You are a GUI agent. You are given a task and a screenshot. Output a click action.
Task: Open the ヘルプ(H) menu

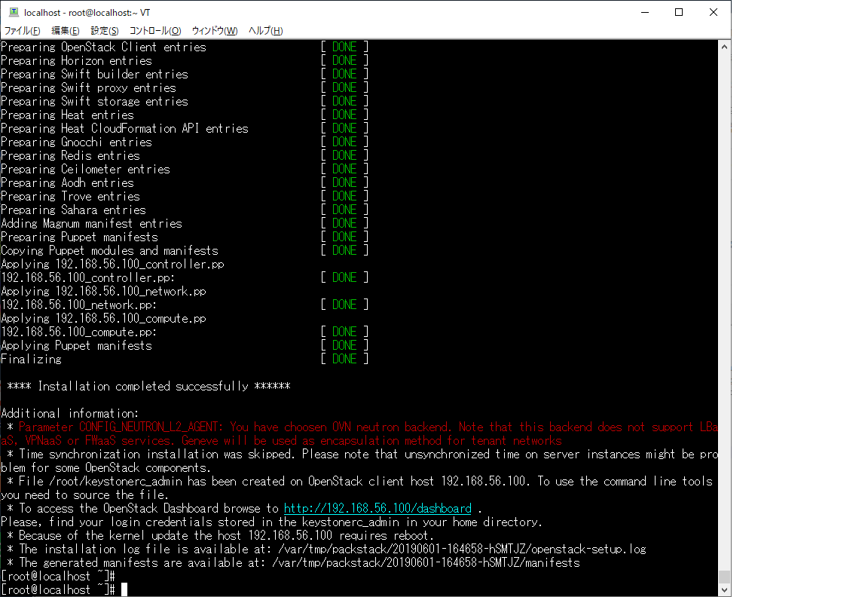click(266, 30)
